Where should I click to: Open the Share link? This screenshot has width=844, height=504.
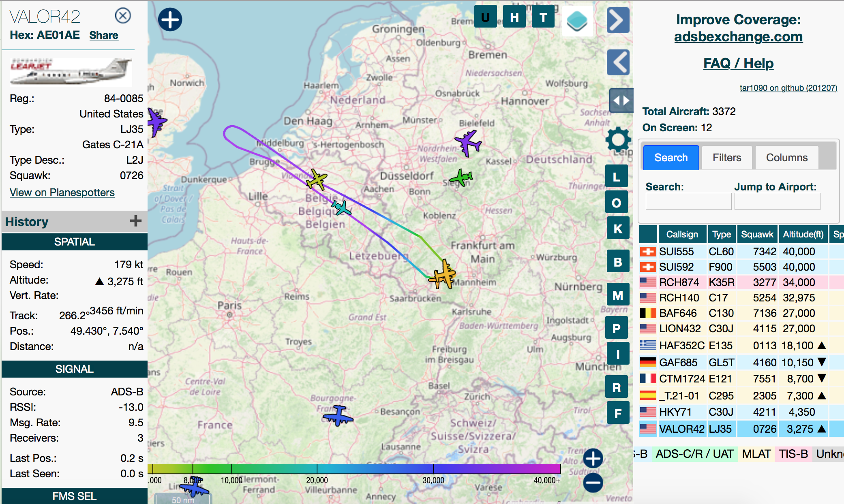pos(104,35)
